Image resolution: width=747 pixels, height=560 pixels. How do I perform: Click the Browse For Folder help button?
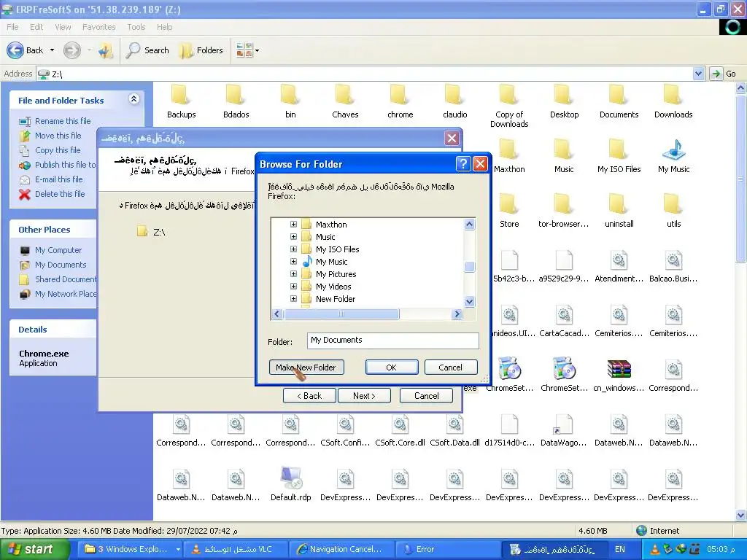tap(463, 164)
